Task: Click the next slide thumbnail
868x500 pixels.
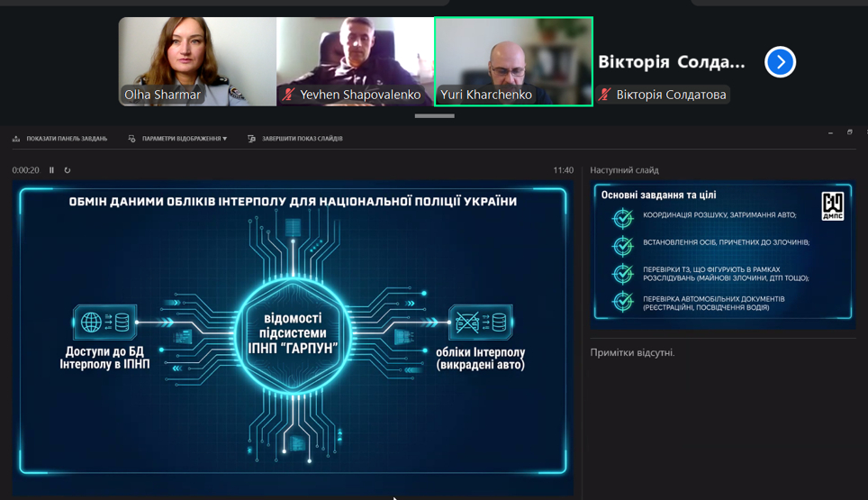Action: coord(723,255)
